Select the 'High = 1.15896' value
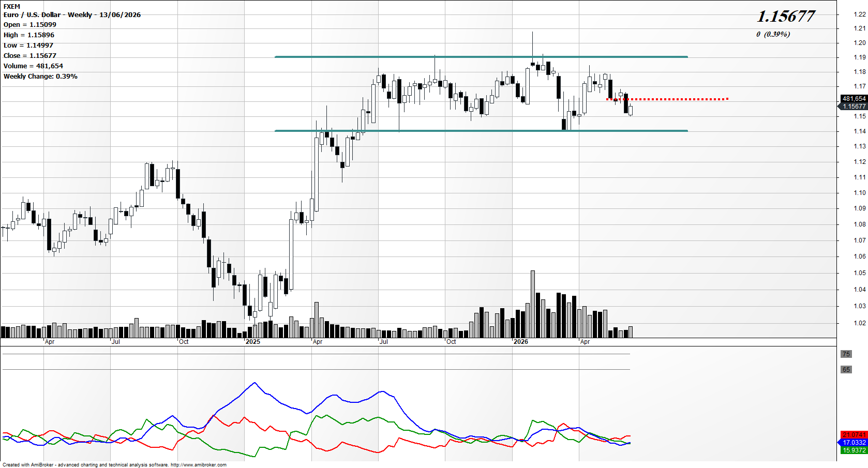The width and height of the screenshot is (868, 468). tap(29, 35)
